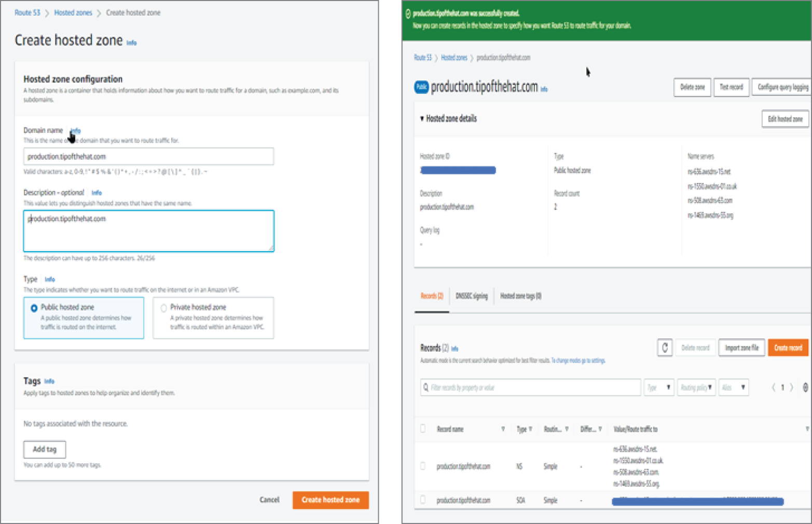Open the Alias filter dropdown
The image size is (812, 524).
point(734,388)
